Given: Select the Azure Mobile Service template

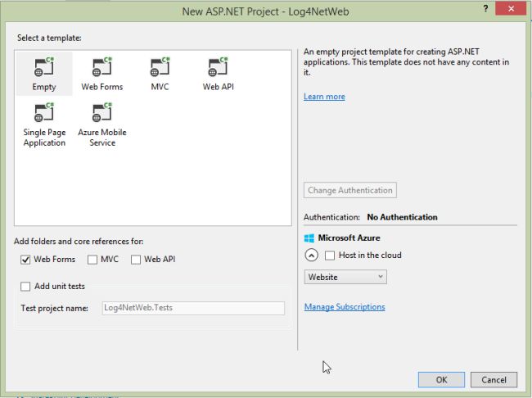Looking at the screenshot, I should coord(102,124).
